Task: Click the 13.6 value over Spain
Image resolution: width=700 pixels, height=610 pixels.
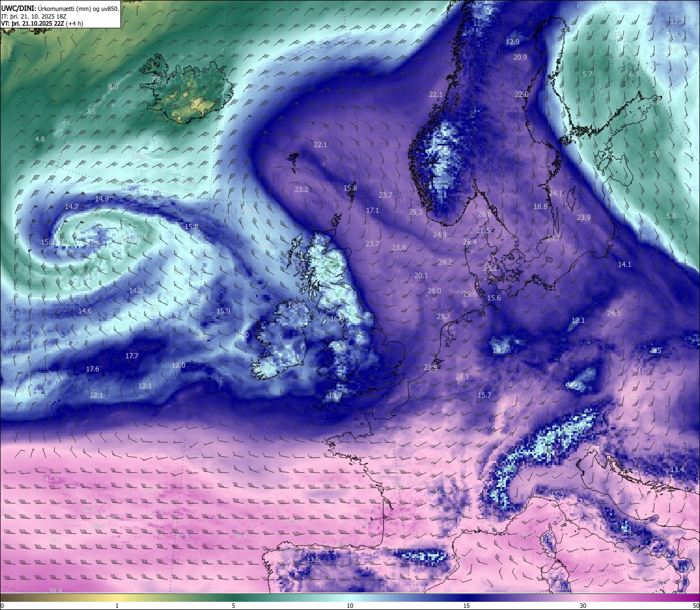Action: tap(313, 560)
